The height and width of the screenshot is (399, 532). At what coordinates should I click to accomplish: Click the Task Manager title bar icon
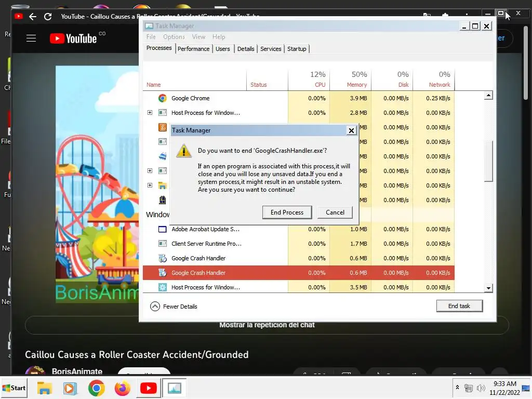click(x=149, y=26)
